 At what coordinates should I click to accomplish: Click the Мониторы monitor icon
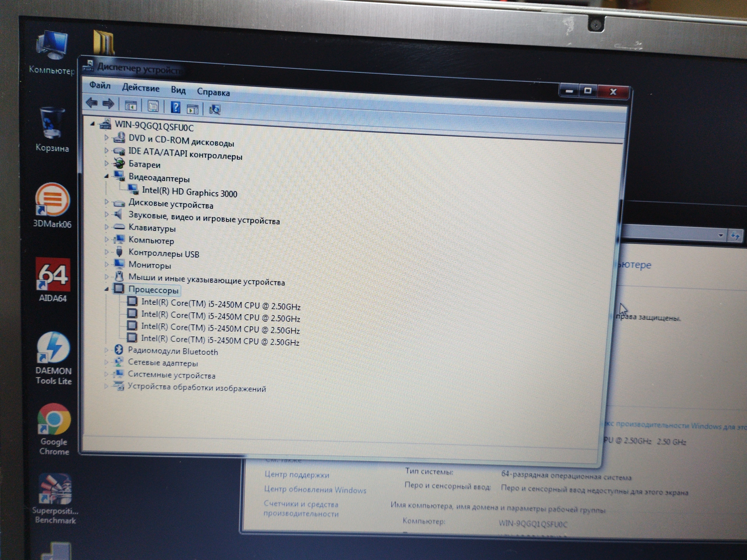119,264
